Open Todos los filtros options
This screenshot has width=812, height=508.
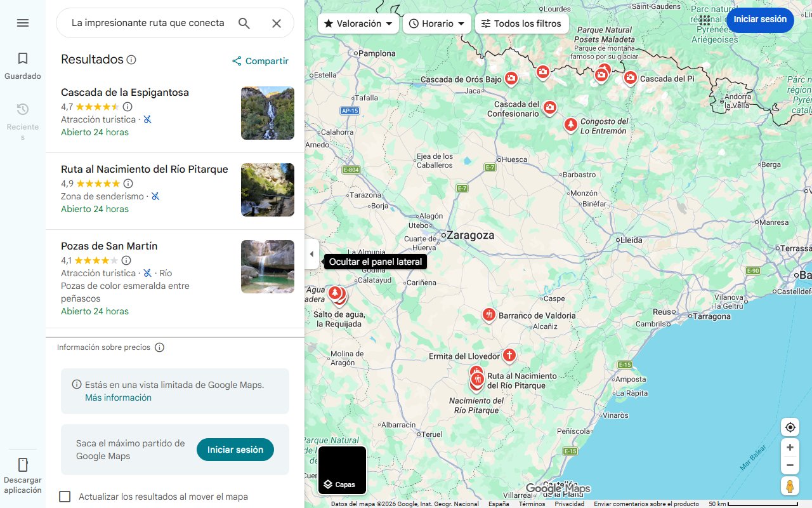521,23
